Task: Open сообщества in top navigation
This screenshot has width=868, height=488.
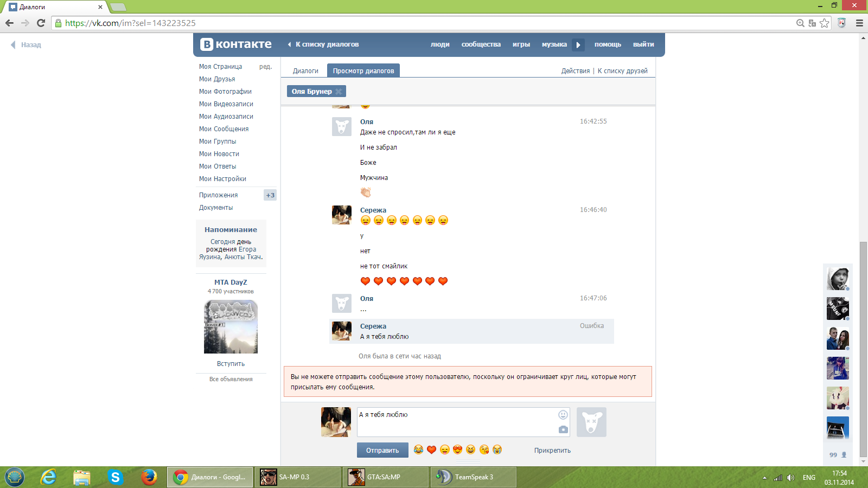Action: tap(481, 44)
